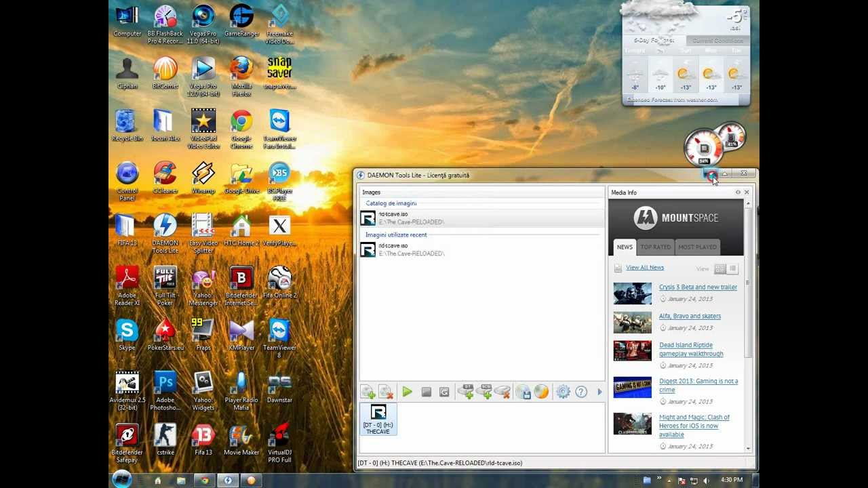Add a DT virtual drive
This screenshot has width=868, height=488.
click(x=467, y=391)
